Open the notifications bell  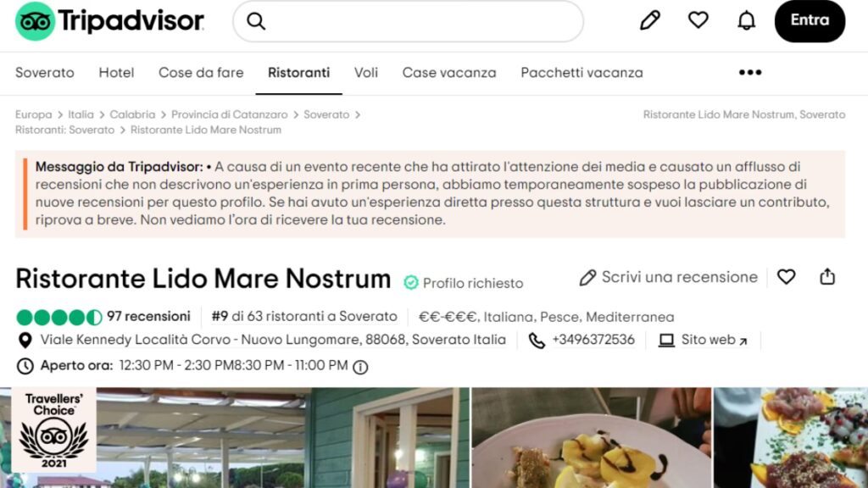click(746, 20)
